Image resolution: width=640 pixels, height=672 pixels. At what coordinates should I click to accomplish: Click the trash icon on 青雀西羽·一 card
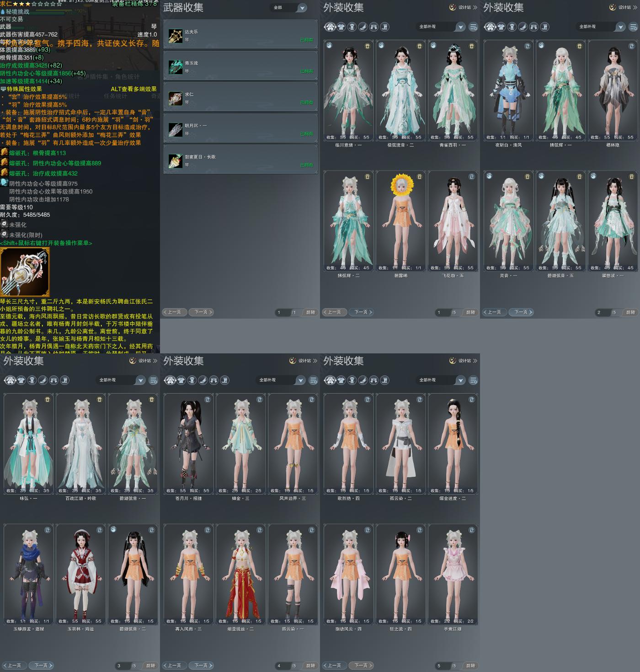(472, 46)
